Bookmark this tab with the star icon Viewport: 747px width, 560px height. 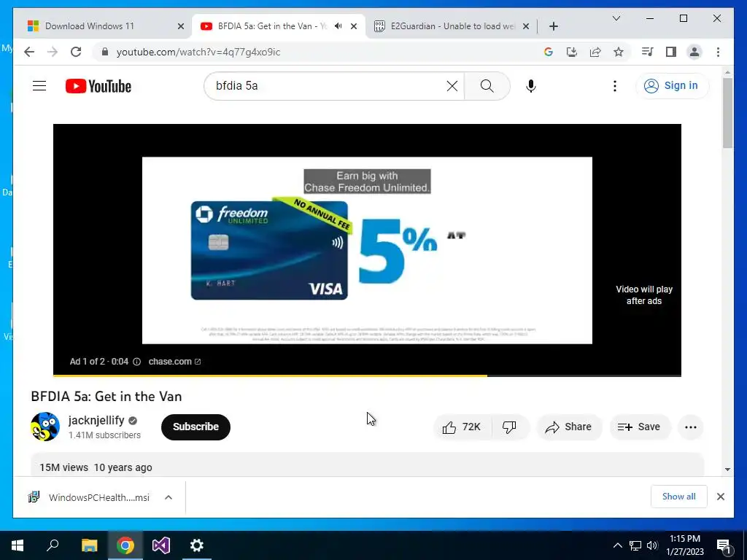coord(619,52)
